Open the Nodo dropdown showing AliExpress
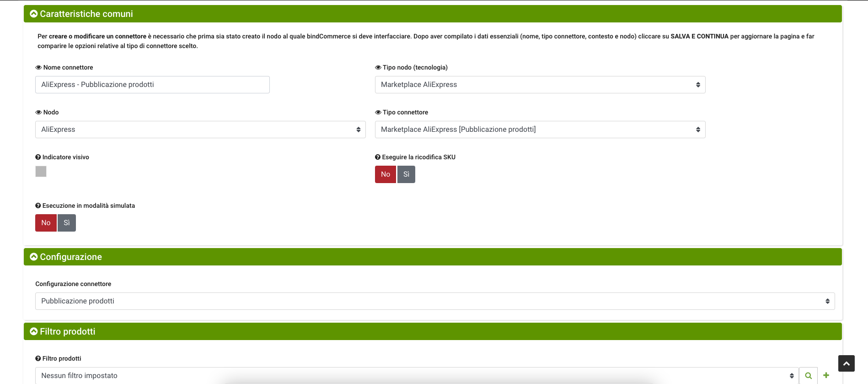Image resolution: width=868 pixels, height=384 pixels. point(200,130)
